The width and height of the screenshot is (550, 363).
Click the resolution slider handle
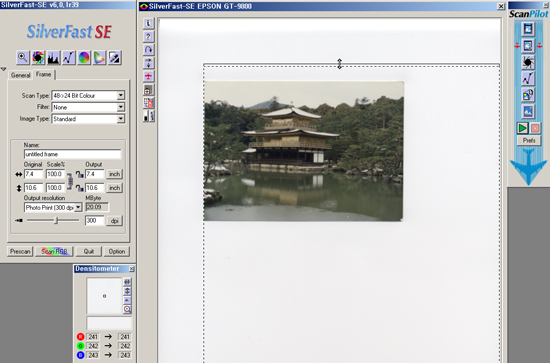coord(56,220)
